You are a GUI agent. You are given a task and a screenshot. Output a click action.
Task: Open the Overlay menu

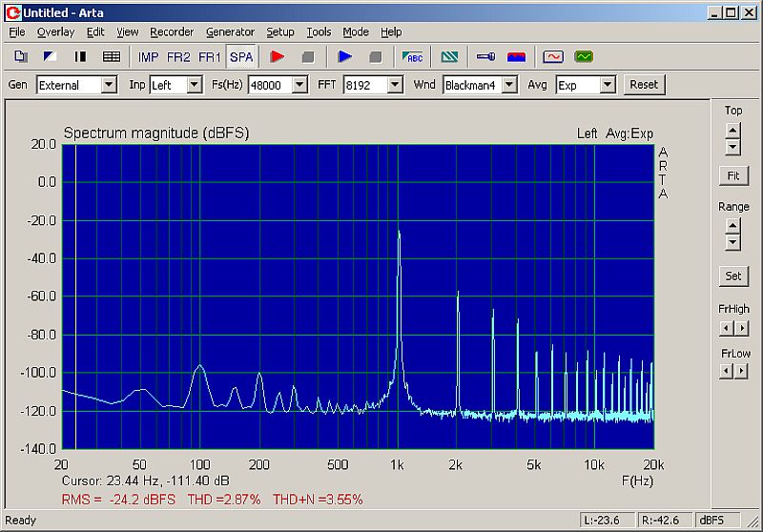(x=55, y=32)
